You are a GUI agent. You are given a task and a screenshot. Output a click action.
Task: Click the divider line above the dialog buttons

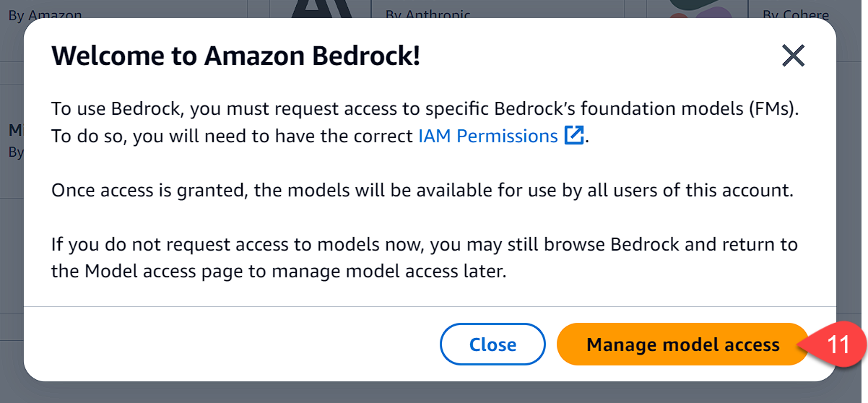(x=430, y=306)
